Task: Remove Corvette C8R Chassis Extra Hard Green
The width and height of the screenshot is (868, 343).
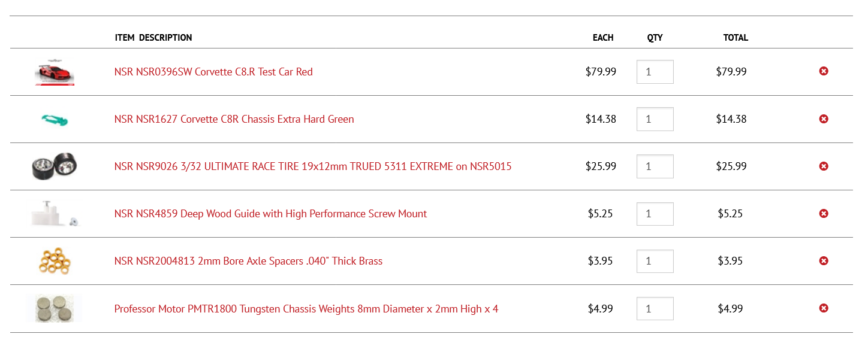Action: [824, 119]
